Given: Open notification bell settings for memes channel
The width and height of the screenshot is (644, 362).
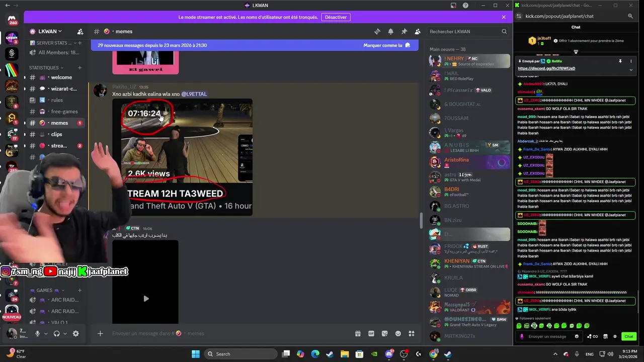Looking at the screenshot, I should click(391, 31).
